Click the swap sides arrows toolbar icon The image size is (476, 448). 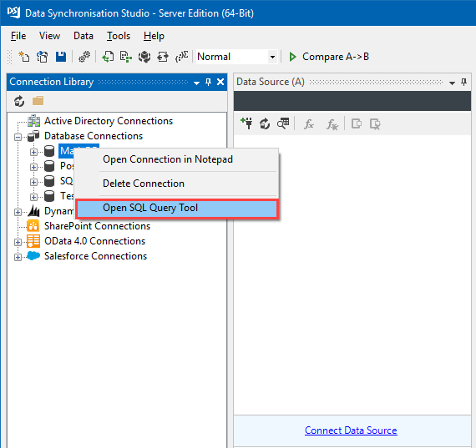tap(163, 57)
